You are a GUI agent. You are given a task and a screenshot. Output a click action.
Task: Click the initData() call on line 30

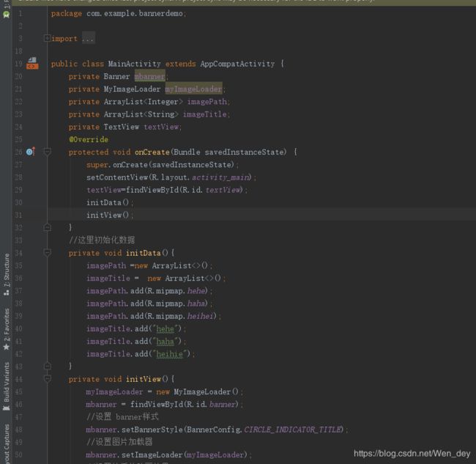pos(108,202)
